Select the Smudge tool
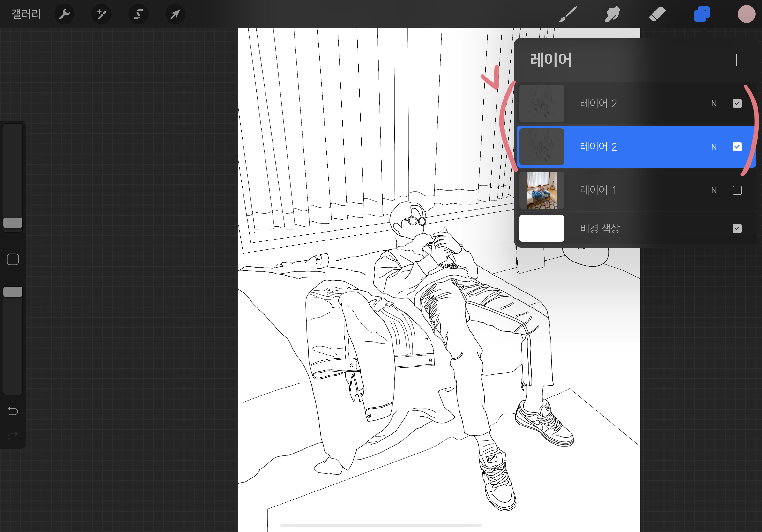Viewport: 762px width, 532px height. [612, 14]
